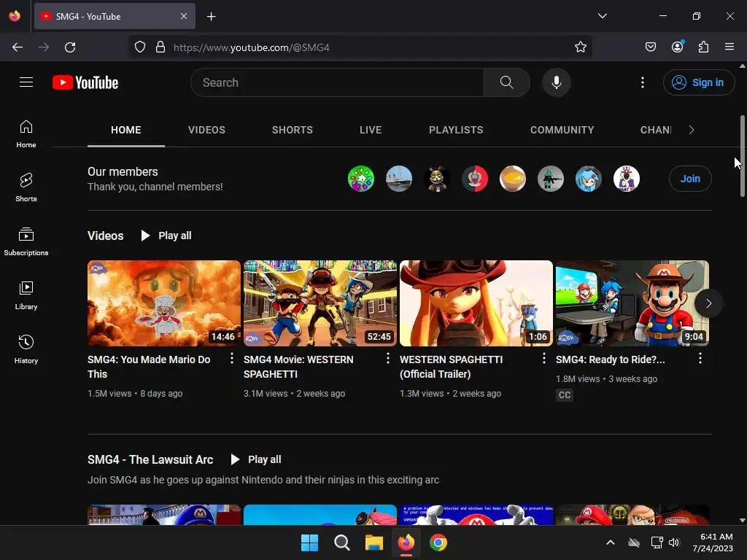Switch to the COMMUNITY tab
747x560 pixels.
coord(562,130)
